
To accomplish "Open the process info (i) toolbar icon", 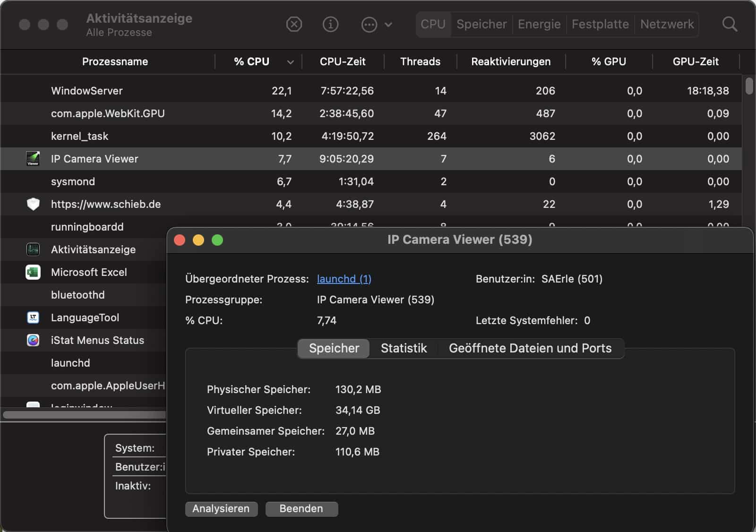I will click(330, 24).
